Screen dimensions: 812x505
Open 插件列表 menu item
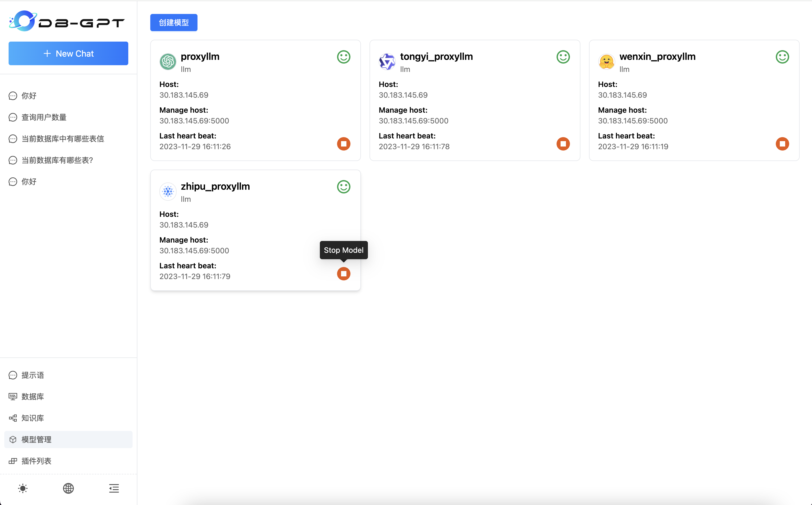tap(36, 461)
